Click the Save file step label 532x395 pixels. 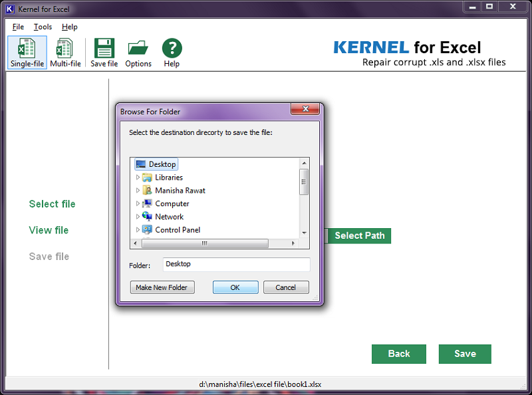click(49, 256)
